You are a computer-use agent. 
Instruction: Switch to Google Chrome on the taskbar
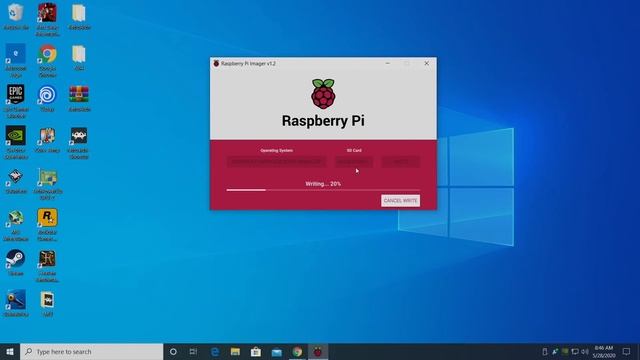point(297,351)
